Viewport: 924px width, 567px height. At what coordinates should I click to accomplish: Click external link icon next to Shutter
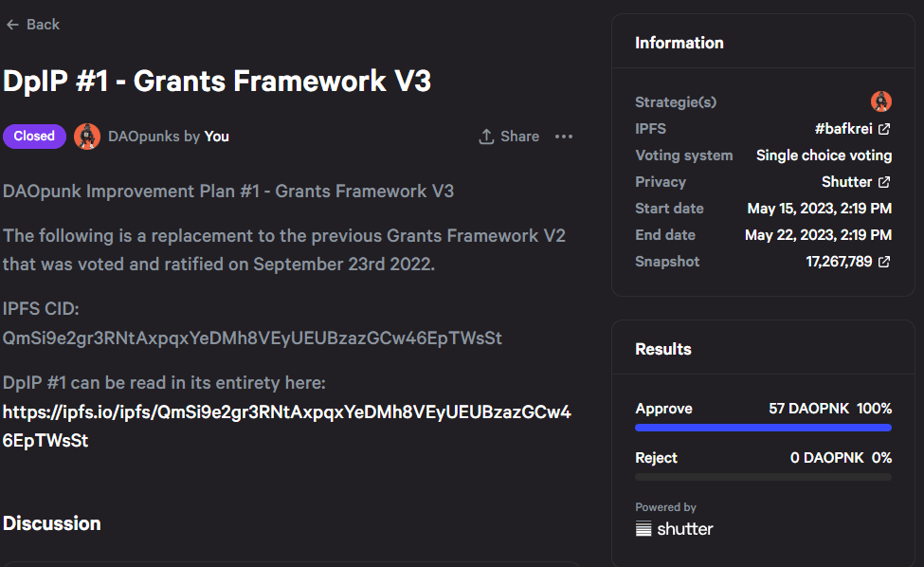coord(884,181)
